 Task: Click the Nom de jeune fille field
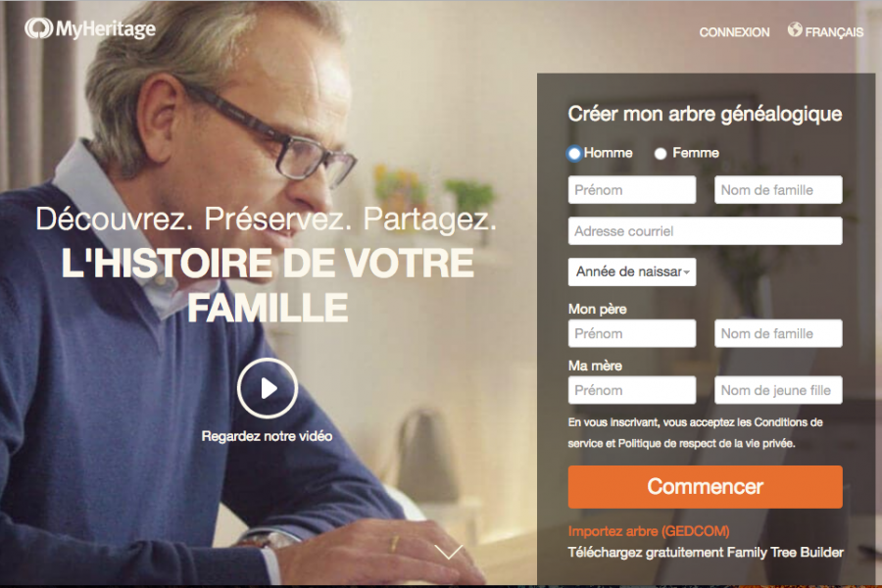tap(778, 390)
